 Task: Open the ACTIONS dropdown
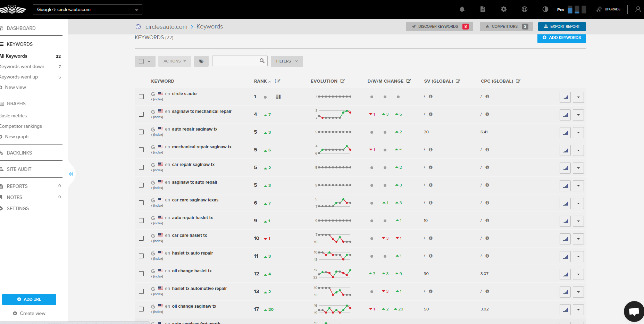pyautogui.click(x=175, y=61)
